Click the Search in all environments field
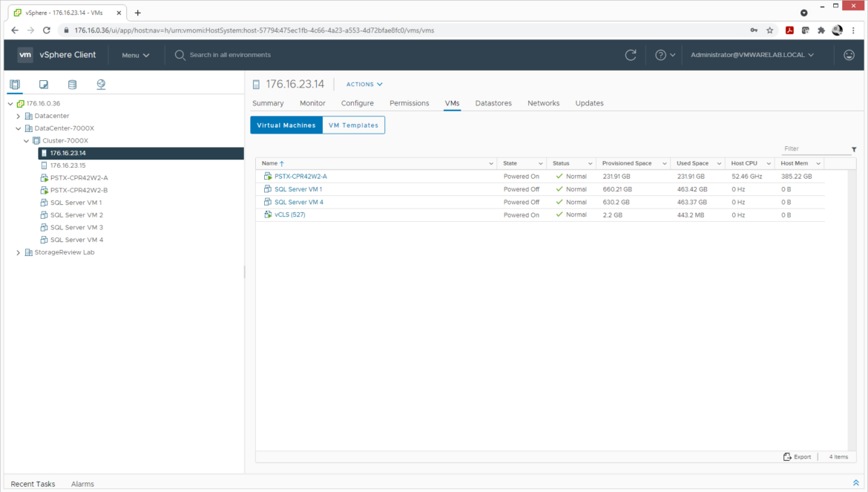The image size is (868, 492). click(x=230, y=55)
